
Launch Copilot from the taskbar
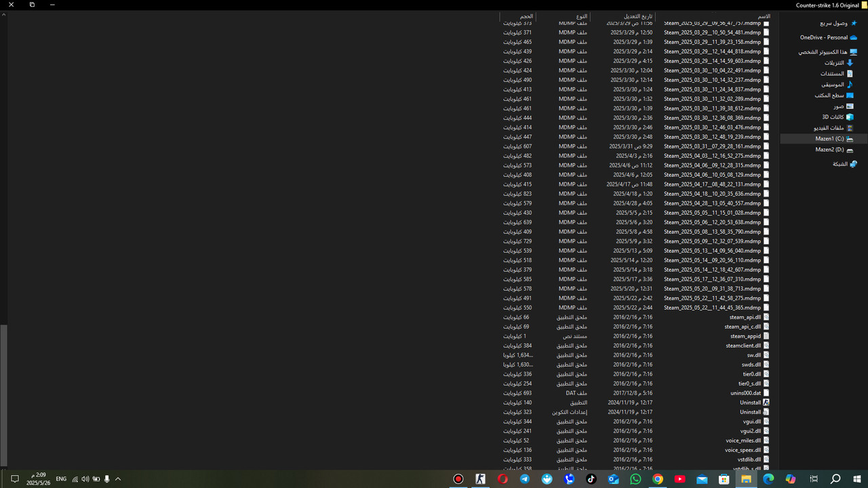click(791, 479)
